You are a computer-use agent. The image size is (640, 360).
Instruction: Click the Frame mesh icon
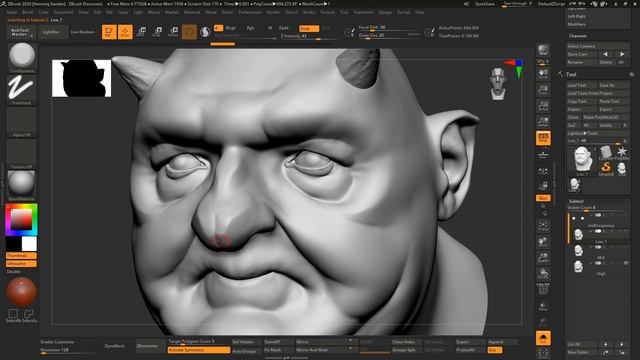(543, 227)
